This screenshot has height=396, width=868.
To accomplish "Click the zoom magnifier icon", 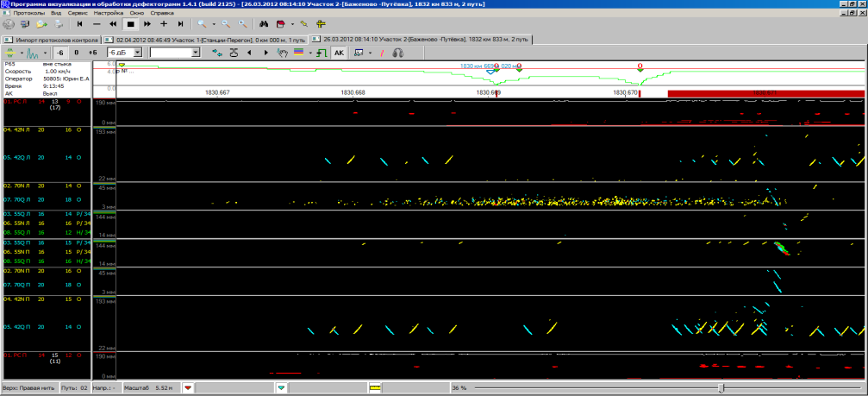I will point(201,25).
